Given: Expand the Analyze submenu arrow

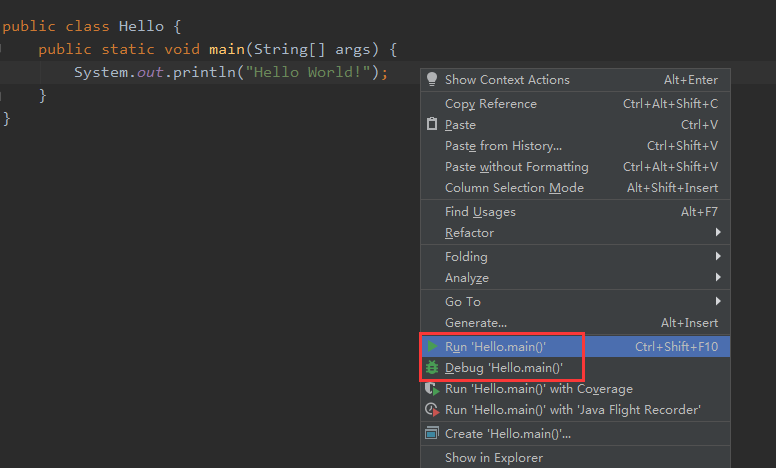Looking at the screenshot, I should 718,277.
